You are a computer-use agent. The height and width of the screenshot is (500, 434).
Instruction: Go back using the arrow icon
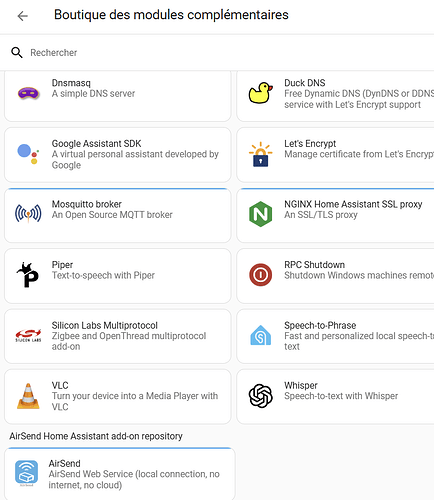[23, 16]
